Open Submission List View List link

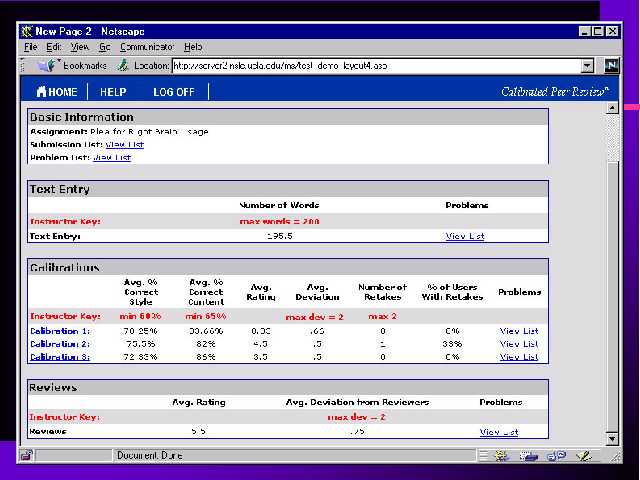point(124,144)
